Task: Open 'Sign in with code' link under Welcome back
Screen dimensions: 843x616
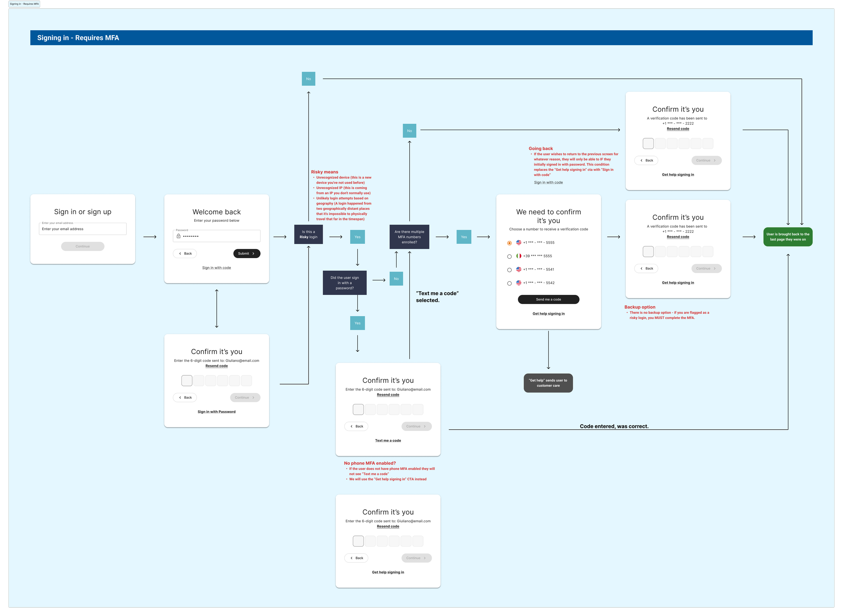Action: tap(216, 268)
